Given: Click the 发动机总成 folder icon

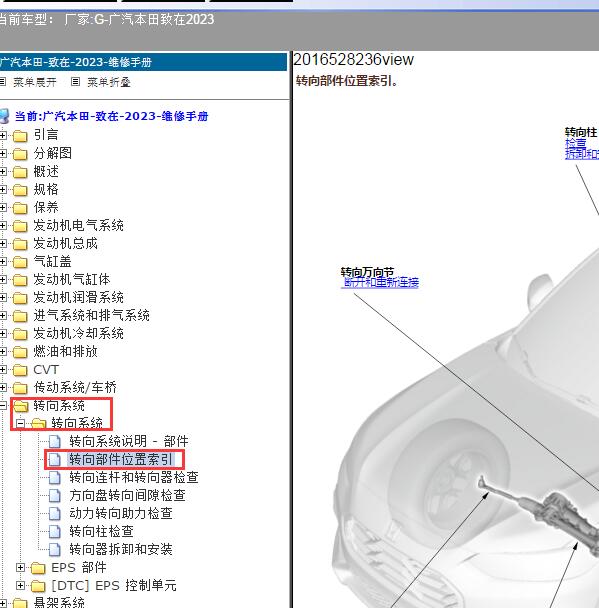Looking at the screenshot, I should [x=20, y=244].
